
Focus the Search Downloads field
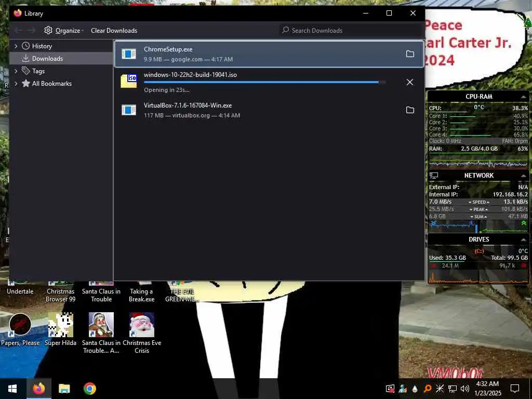351,31
